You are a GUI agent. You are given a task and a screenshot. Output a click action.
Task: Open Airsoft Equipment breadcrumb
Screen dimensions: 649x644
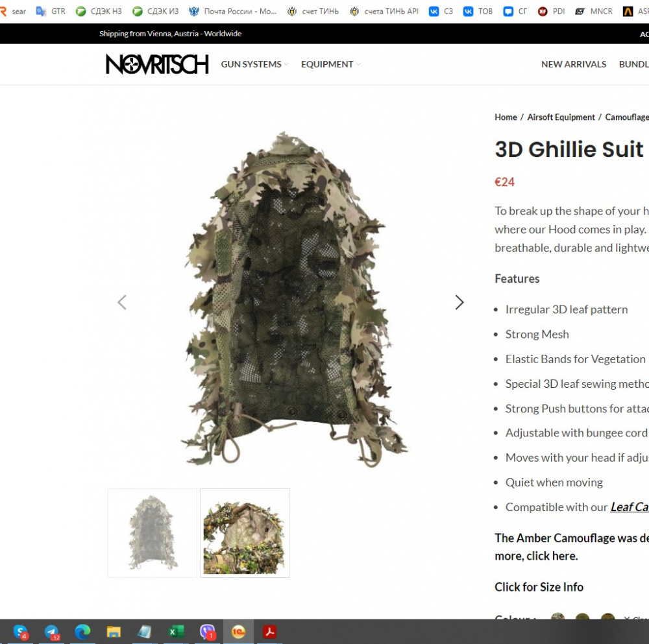point(561,117)
